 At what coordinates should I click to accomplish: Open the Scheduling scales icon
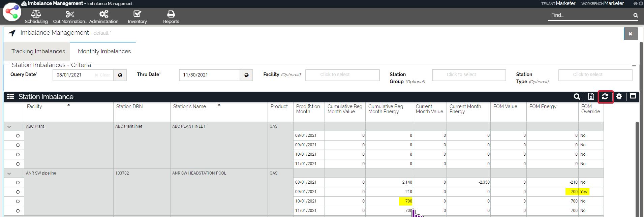point(36,14)
